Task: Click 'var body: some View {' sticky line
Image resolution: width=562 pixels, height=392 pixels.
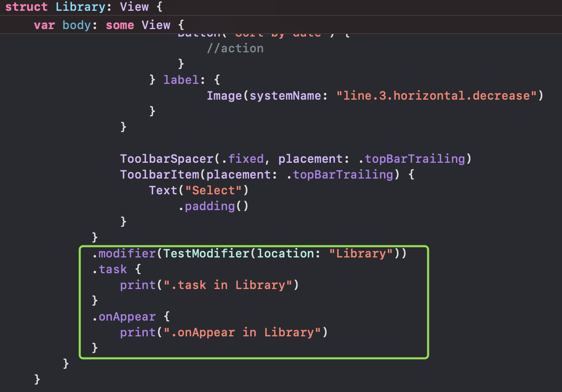Action: [109, 25]
